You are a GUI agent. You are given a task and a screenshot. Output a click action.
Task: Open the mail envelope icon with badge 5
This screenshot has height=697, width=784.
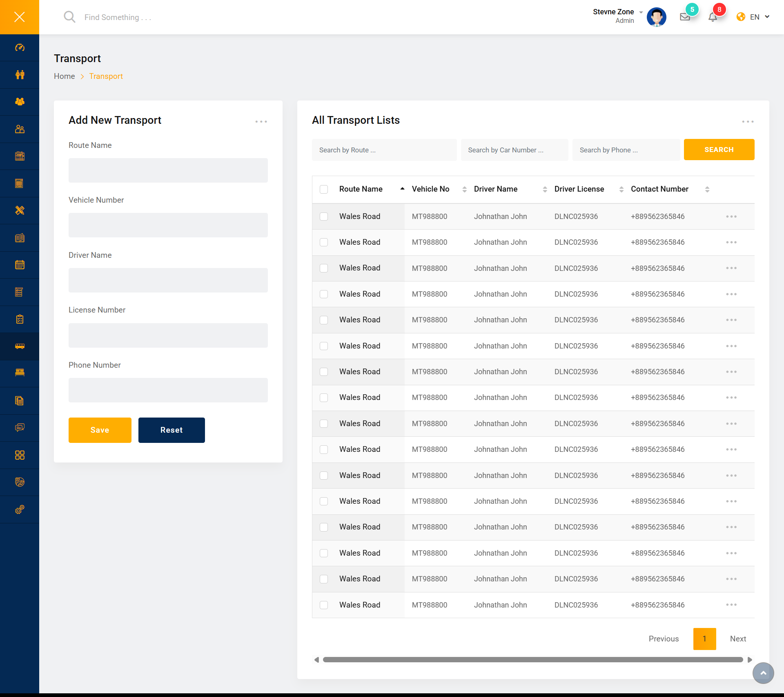tap(685, 17)
